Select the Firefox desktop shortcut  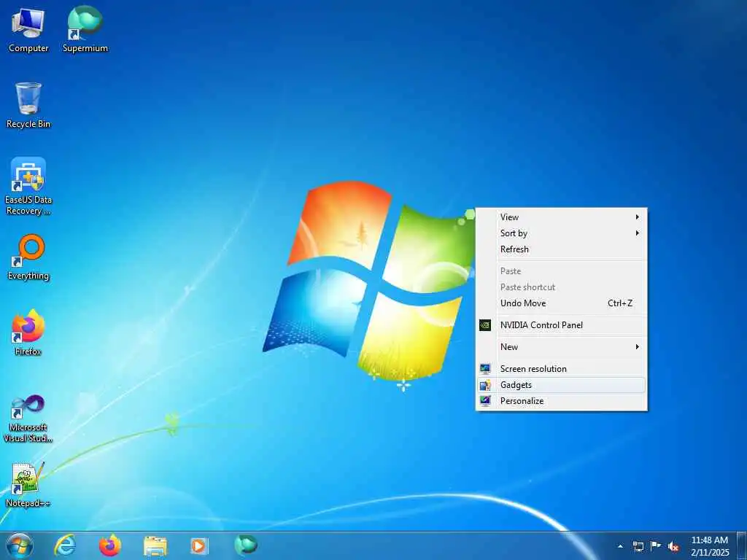[x=28, y=332]
